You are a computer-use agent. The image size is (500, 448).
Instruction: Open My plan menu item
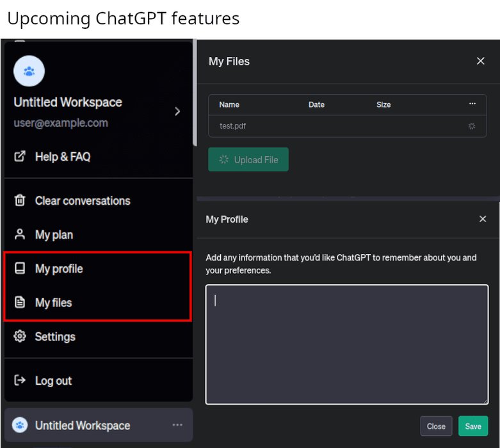pyautogui.click(x=54, y=235)
